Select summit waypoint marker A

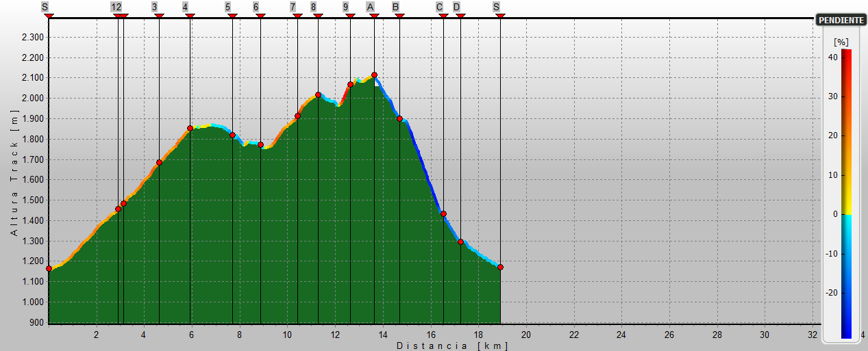pyautogui.click(x=371, y=7)
